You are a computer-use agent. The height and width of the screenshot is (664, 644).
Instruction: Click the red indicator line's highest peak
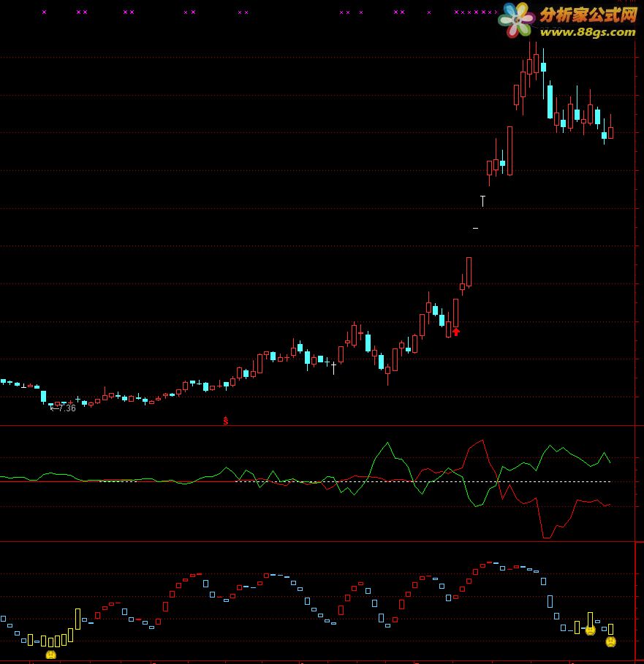pyautogui.click(x=482, y=440)
